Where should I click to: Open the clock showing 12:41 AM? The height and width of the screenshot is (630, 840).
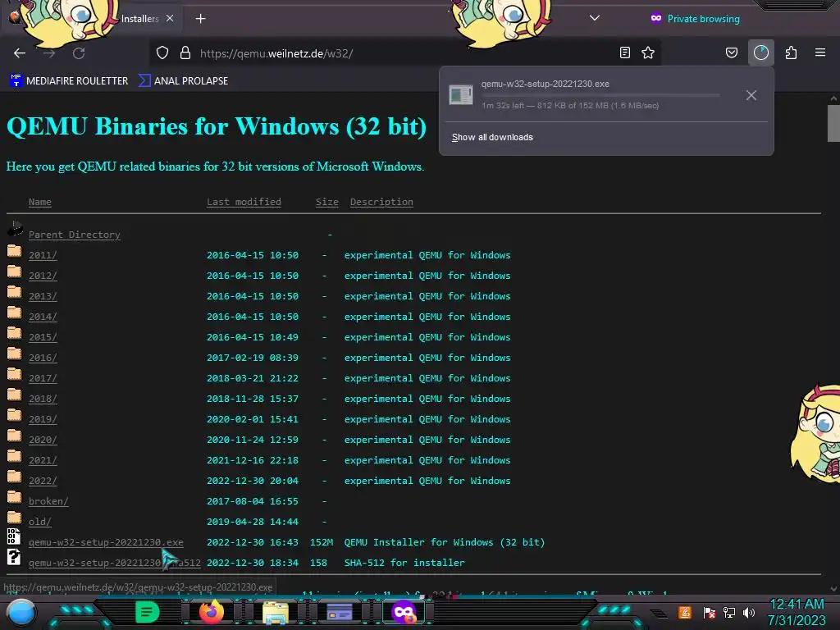pyautogui.click(x=797, y=612)
